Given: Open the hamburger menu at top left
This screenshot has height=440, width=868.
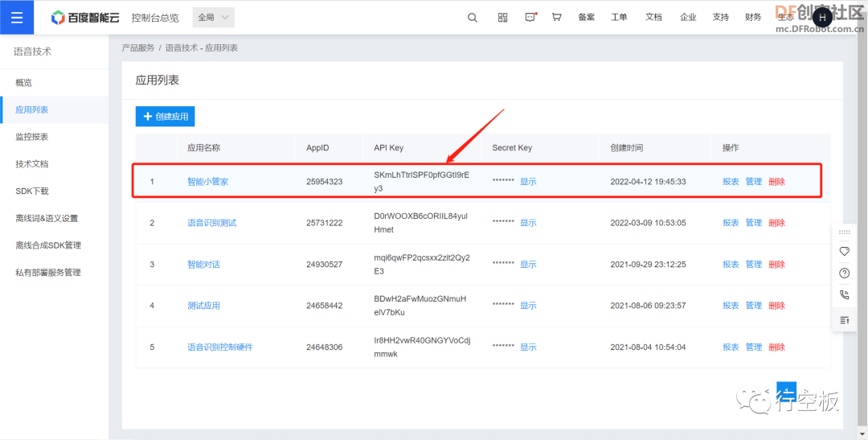Looking at the screenshot, I should (x=17, y=18).
